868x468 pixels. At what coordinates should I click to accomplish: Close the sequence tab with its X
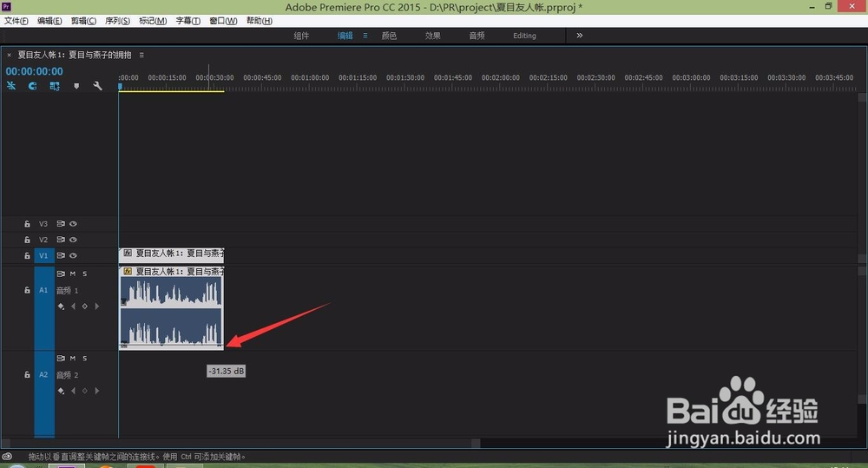pyautogui.click(x=9, y=55)
